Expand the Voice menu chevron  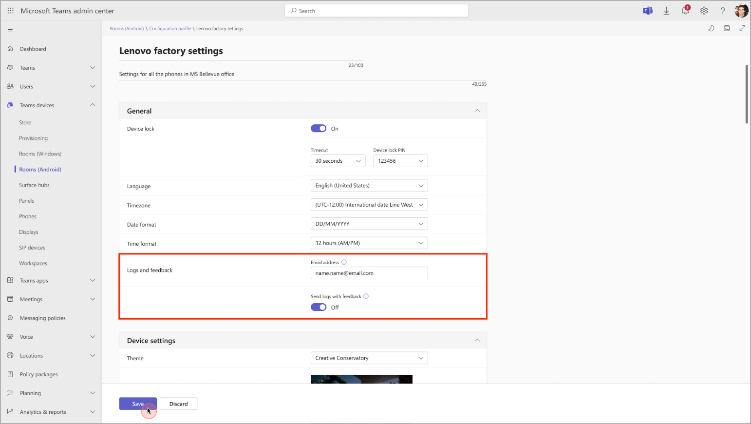tap(92, 337)
